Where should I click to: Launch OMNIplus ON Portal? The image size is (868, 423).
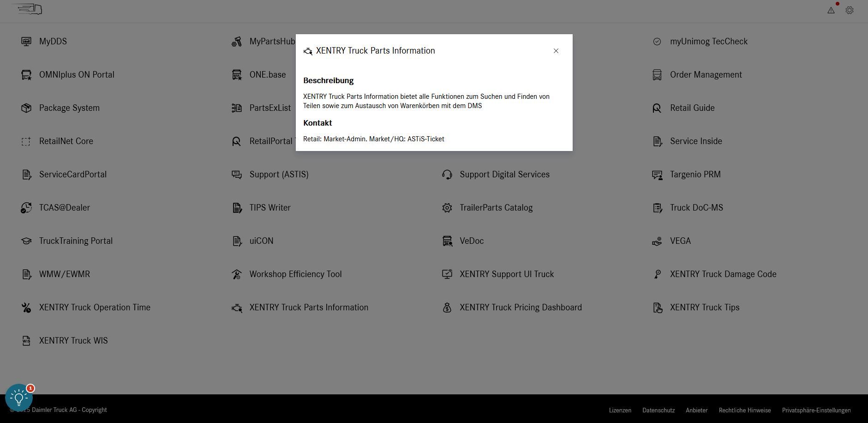(x=77, y=74)
